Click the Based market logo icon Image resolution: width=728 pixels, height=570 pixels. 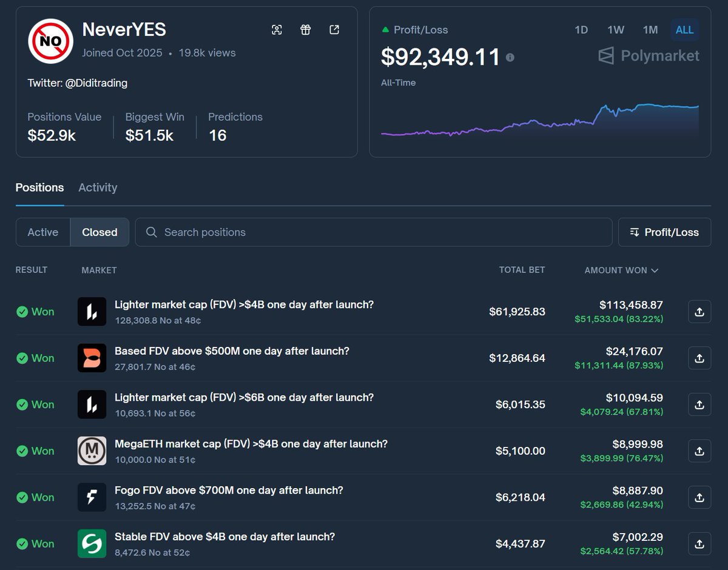click(x=92, y=358)
